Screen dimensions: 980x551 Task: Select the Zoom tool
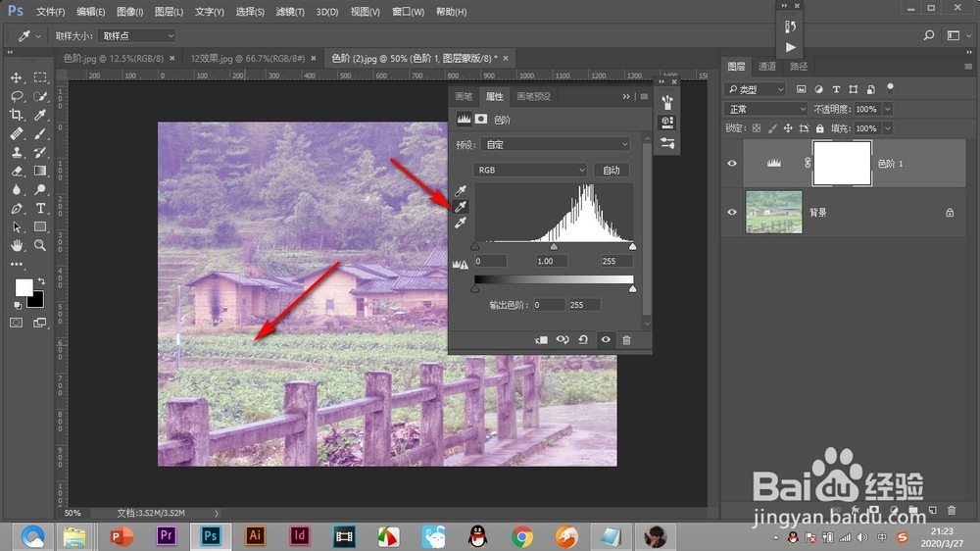click(40, 245)
